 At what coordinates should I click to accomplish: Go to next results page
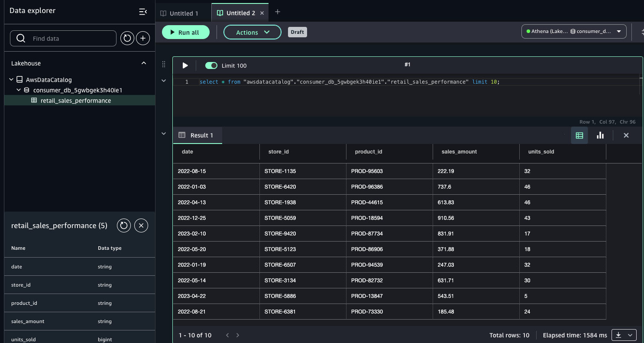[237, 335]
